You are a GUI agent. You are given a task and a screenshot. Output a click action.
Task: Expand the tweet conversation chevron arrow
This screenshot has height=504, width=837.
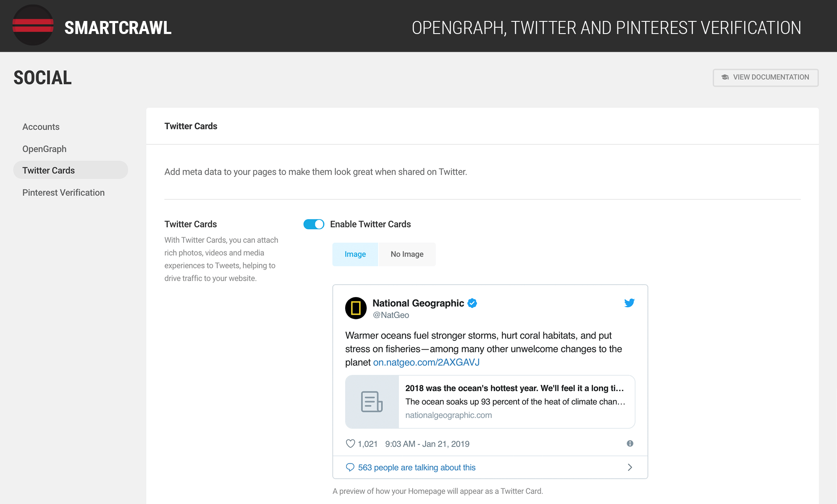click(630, 467)
